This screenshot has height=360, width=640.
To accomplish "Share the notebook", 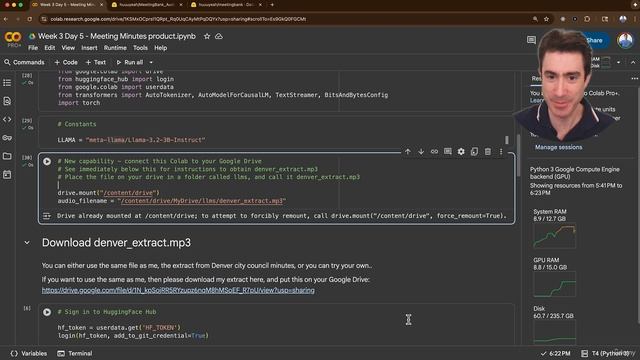I will click(595, 40).
